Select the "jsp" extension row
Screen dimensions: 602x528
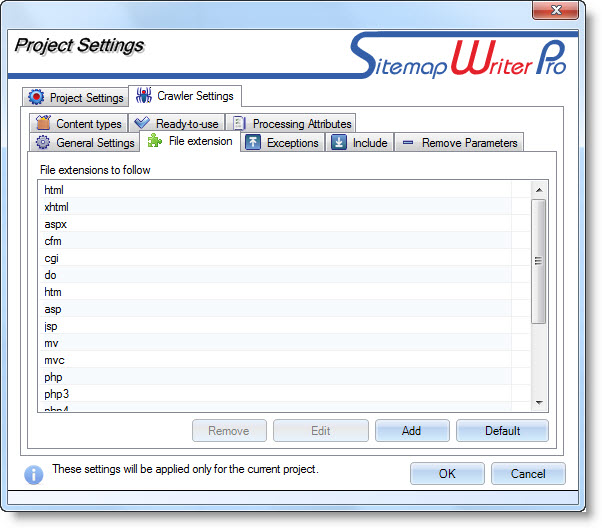(x=284, y=326)
